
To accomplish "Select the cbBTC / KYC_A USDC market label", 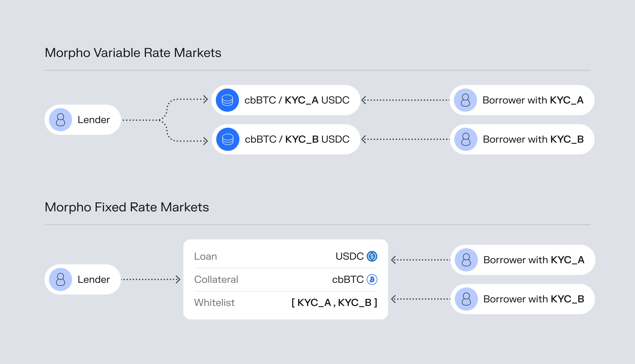I will click(x=297, y=100).
